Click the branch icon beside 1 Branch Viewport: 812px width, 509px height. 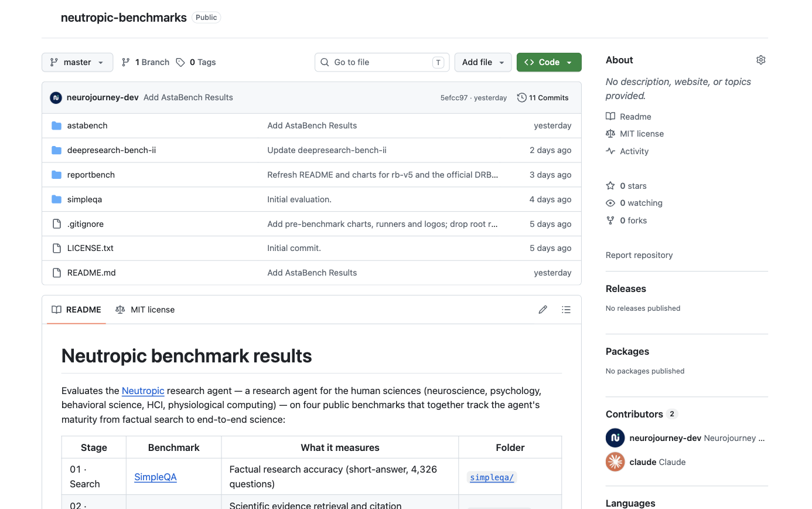(125, 62)
